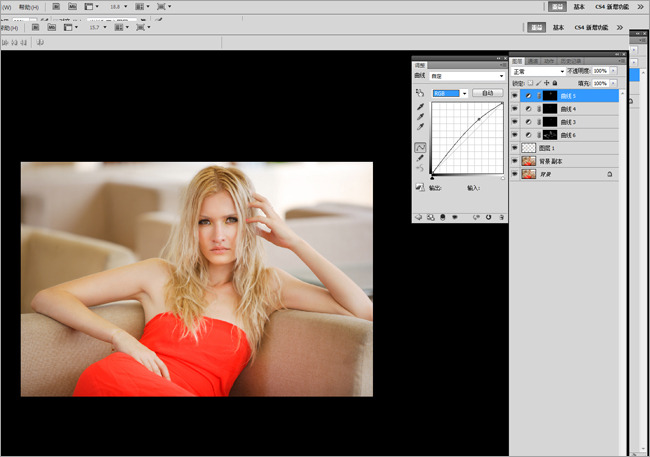
Task: Click the lock all layer icon
Action: coord(555,83)
